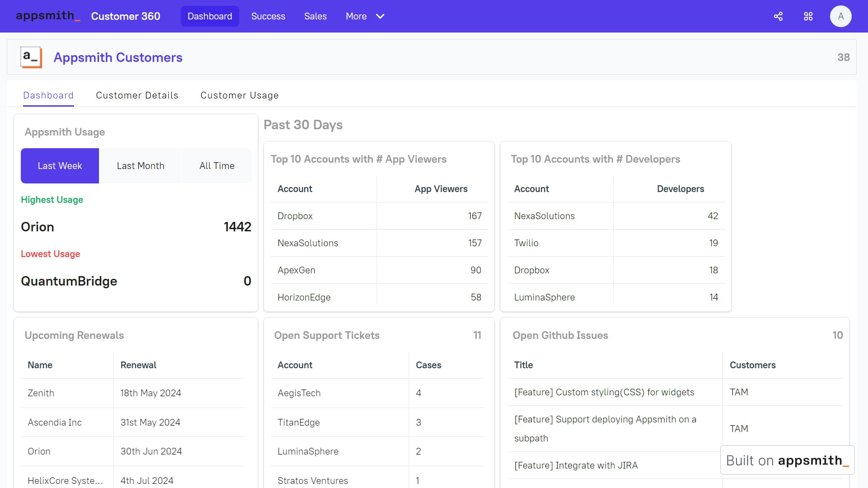This screenshot has height=488, width=868.
Task: Navigate to the Sales section
Action: click(x=315, y=16)
